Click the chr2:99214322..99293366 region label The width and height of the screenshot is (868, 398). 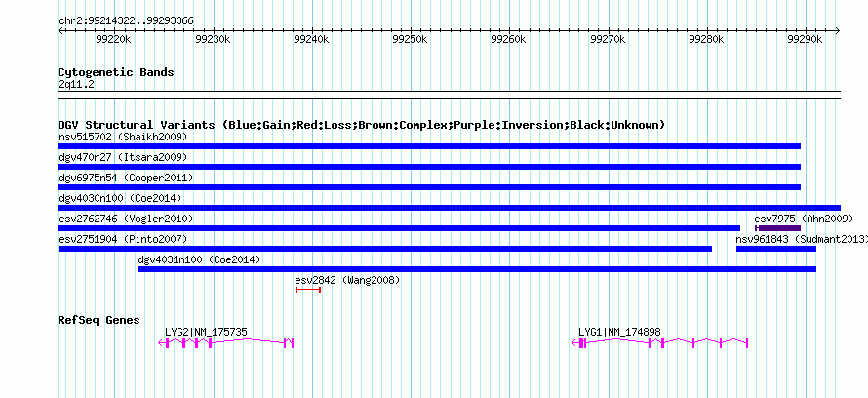tap(126, 21)
